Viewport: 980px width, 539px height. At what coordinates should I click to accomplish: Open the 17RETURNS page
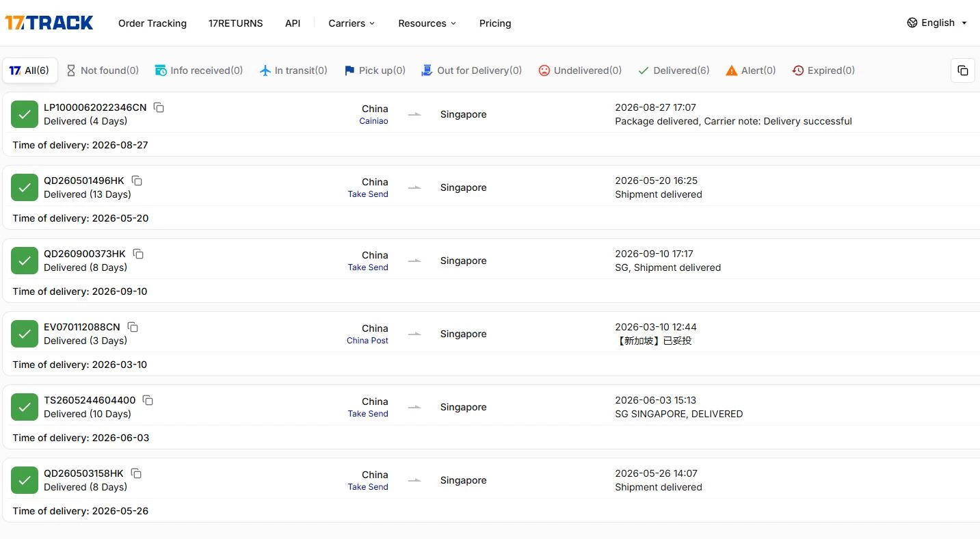click(236, 23)
